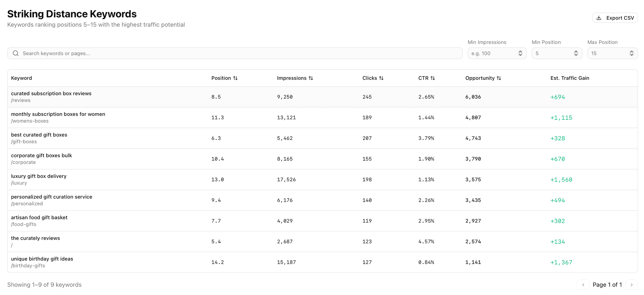Select the luxury gift box delivery keyword
This screenshot has width=644, height=295.
tap(39, 176)
